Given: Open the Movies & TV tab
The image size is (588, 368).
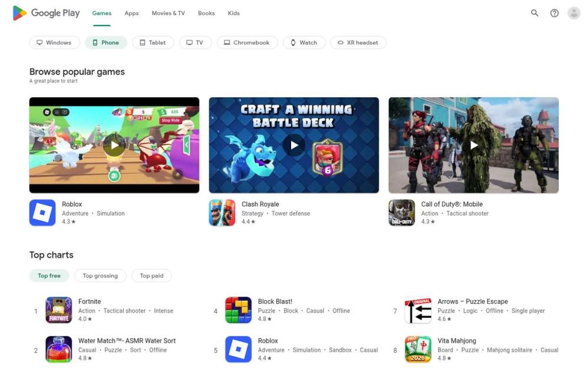Looking at the screenshot, I should tap(168, 13).
